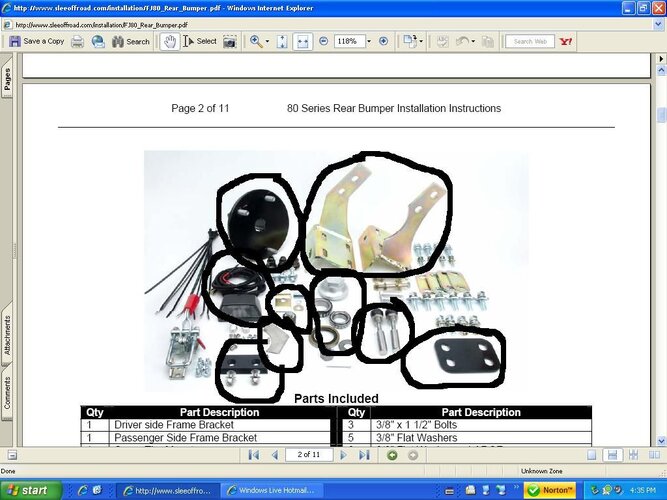Open the Attachments side panel tab
This screenshot has height=500, width=667.
point(7,336)
